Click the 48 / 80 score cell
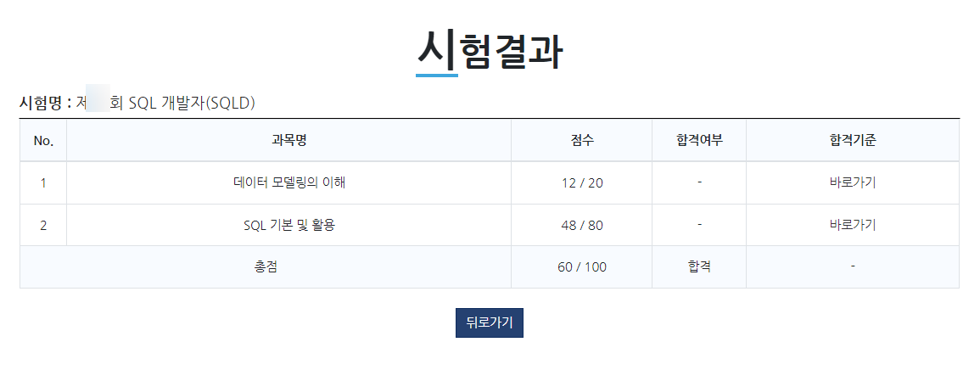 582,225
